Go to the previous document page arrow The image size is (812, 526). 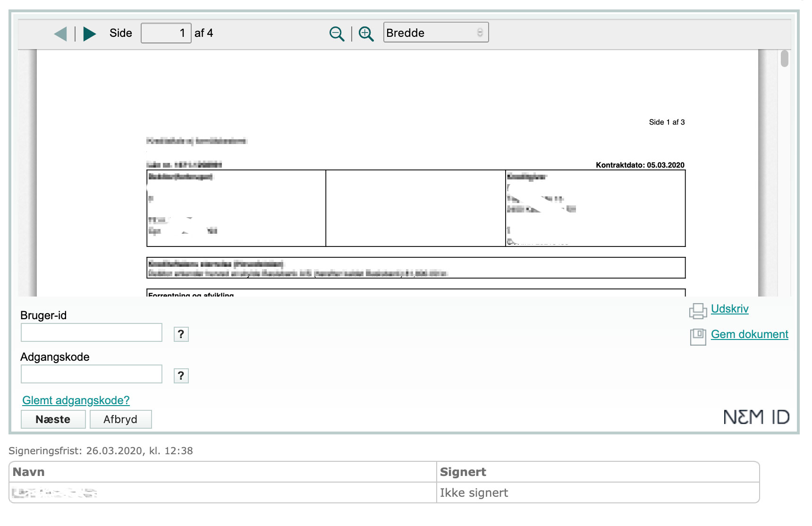60,34
